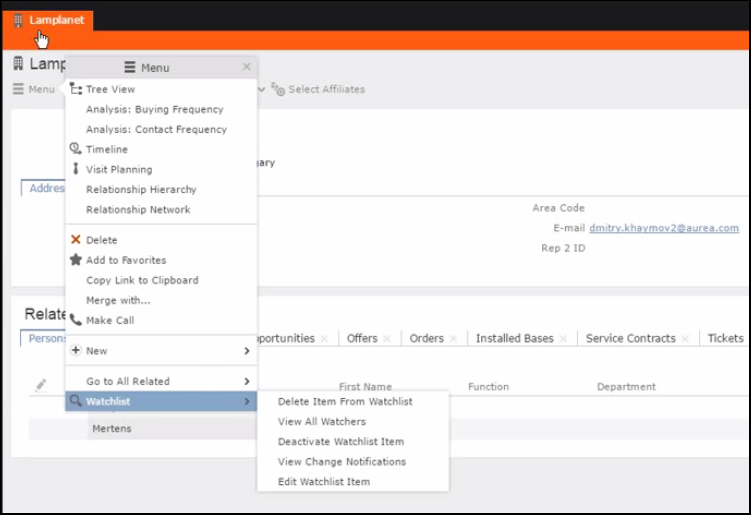Choose Deactivate Watchlist Item
The image size is (751, 515).
coord(341,441)
